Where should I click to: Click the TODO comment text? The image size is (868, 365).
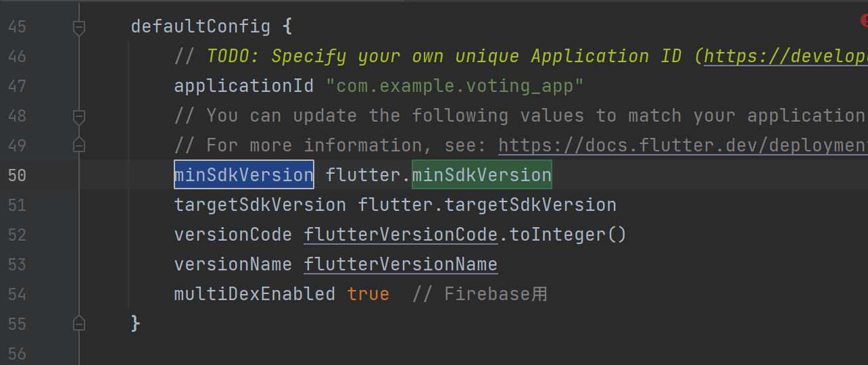[444, 56]
